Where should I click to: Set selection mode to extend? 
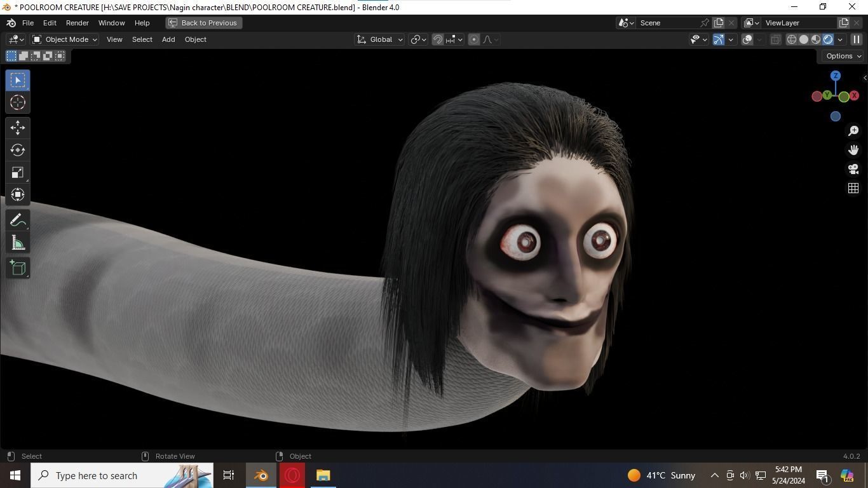click(x=24, y=56)
